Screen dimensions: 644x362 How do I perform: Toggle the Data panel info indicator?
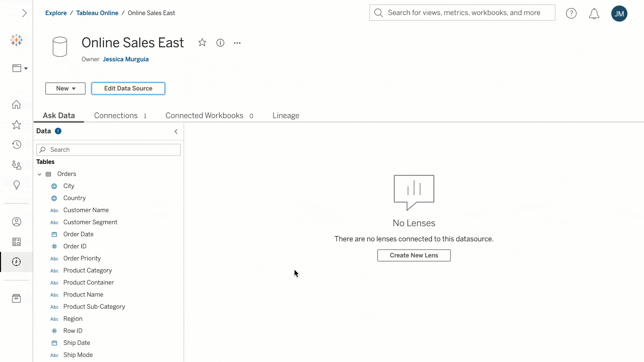(58, 131)
